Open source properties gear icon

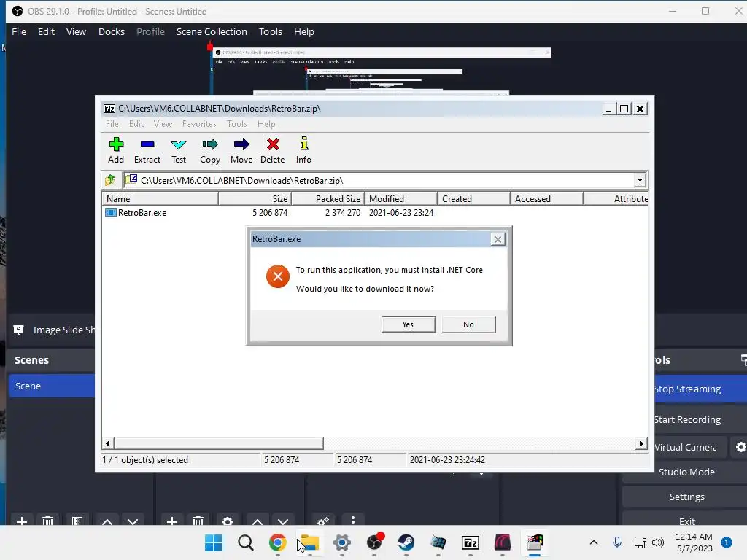(x=228, y=521)
